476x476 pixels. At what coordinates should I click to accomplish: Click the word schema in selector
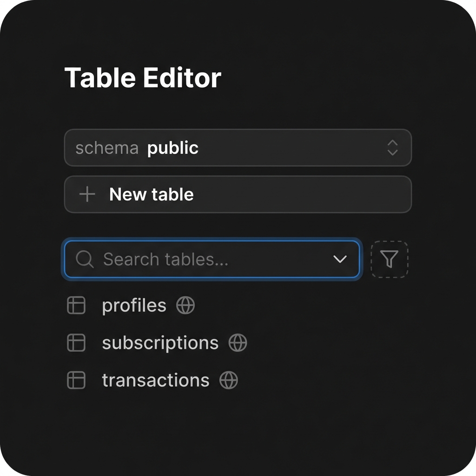(107, 148)
